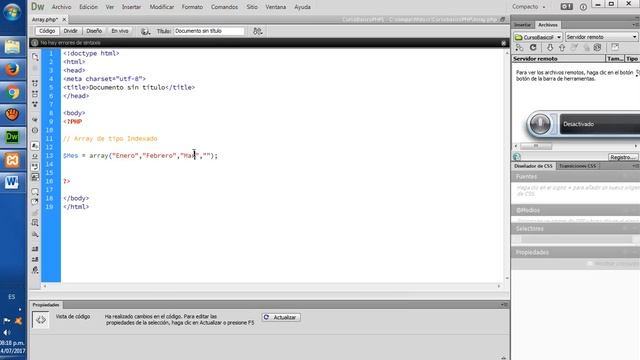This screenshot has height=360, width=640.
Task: Click the Actualizar button
Action: pos(281,317)
